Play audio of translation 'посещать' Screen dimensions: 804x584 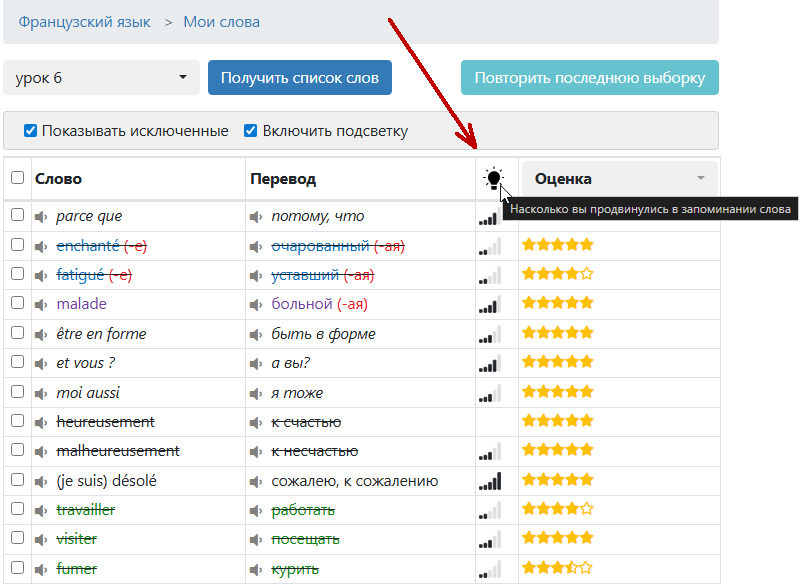256,539
